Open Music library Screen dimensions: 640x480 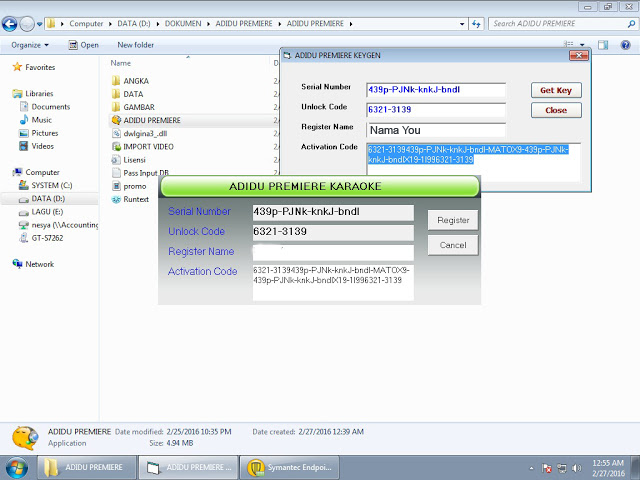click(36, 120)
